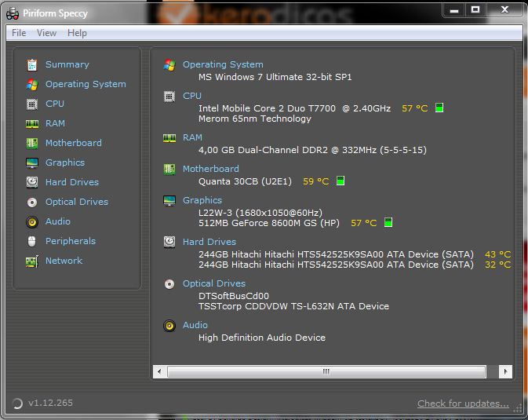528x420 pixels.
Task: Click the 'Merom 65nm Technology' text
Action: coord(255,119)
